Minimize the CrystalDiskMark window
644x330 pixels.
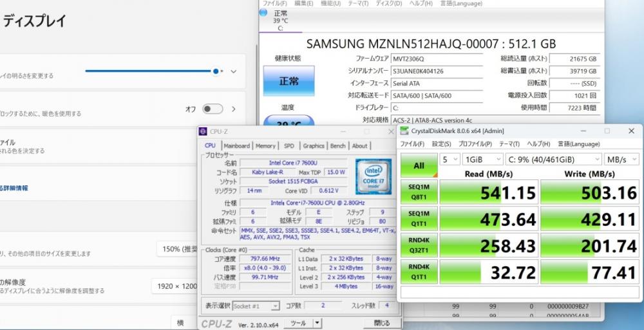pos(583,131)
